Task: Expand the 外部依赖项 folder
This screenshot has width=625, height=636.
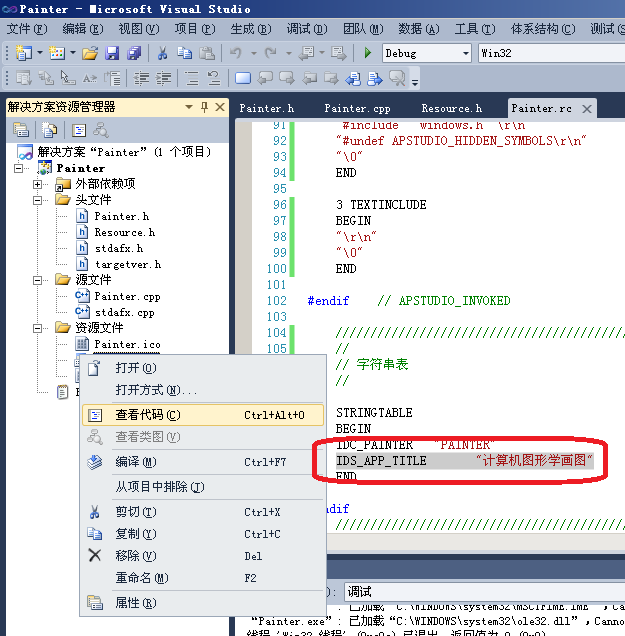Action: tap(37, 184)
